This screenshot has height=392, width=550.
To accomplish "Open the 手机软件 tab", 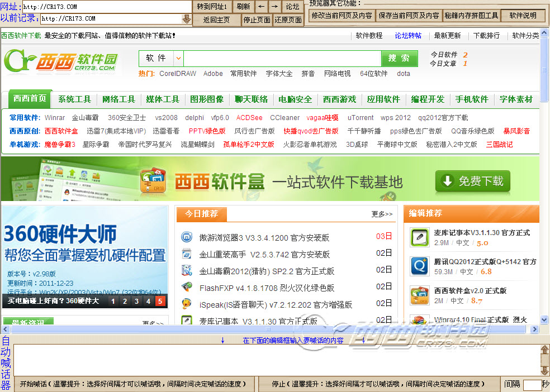I will [472, 99].
